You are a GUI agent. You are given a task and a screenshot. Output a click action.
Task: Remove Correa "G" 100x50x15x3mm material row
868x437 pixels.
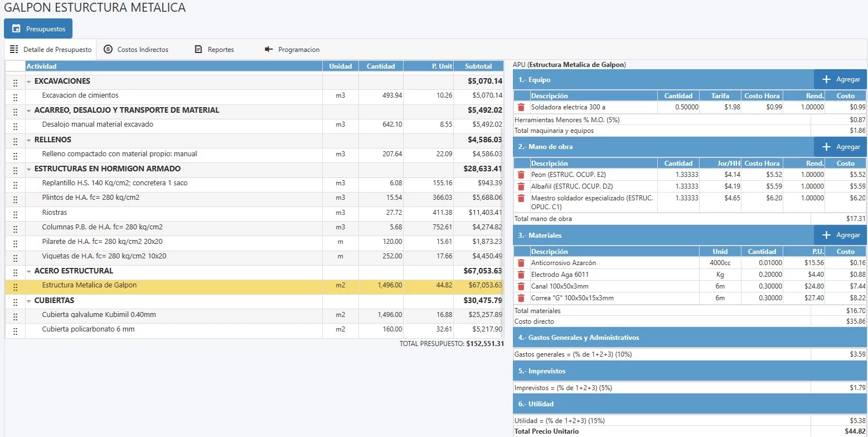pyautogui.click(x=521, y=298)
